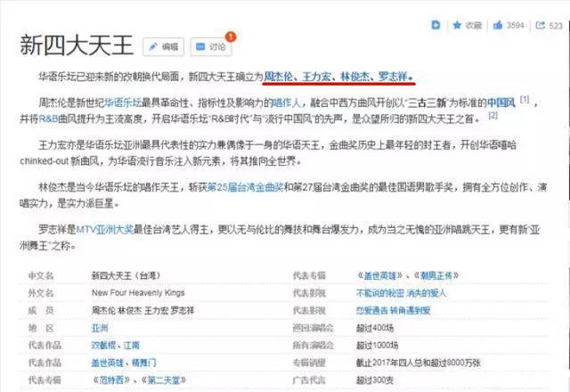
Task: Click reference marker [1]
Action: click(525, 99)
